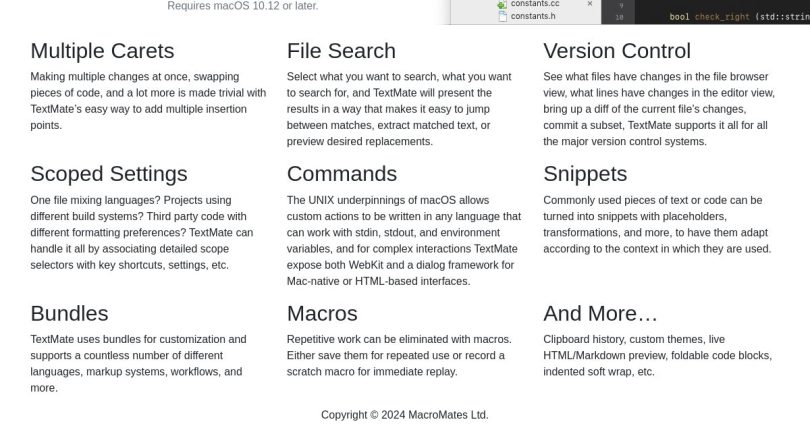810x424 pixels.
Task: Click the bool keyword in the editor
Action: click(679, 17)
